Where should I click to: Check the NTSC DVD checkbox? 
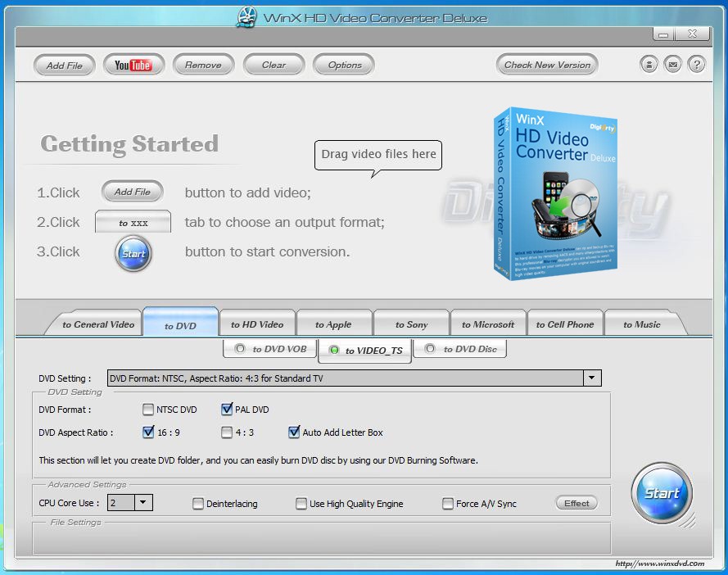(x=148, y=410)
